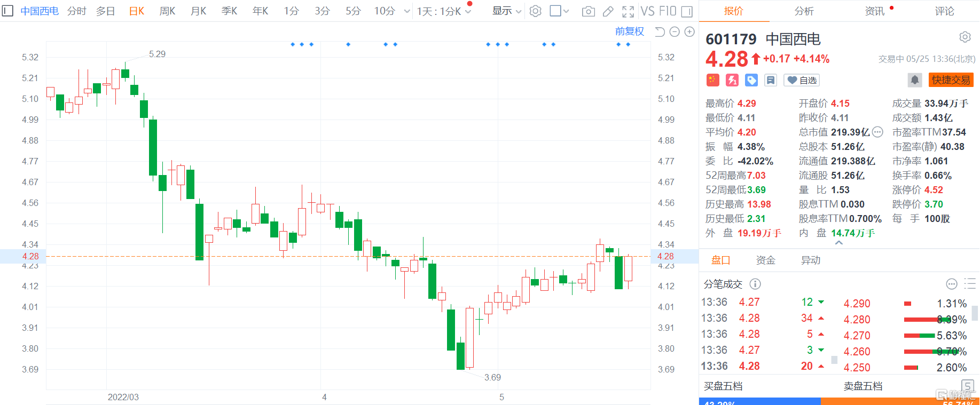Click the 4.270 price distribution bar

[919, 336]
